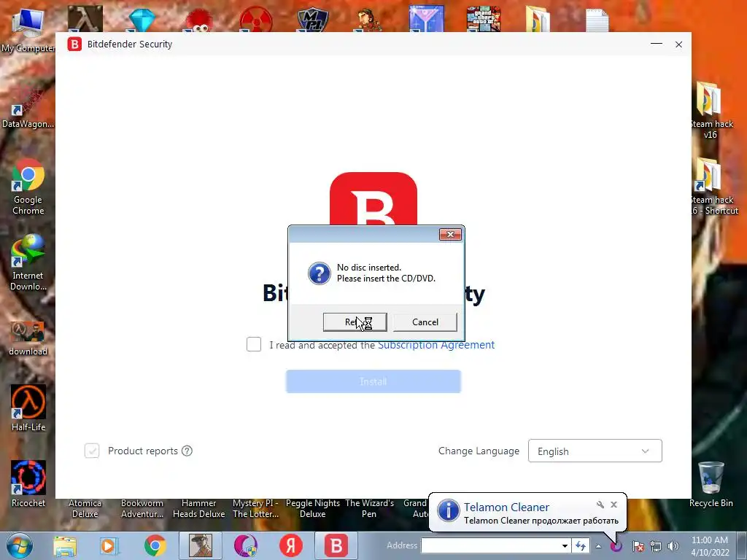The image size is (747, 560).
Task: Select the Bookworm Adventures desktop label
Action: [x=142, y=508]
